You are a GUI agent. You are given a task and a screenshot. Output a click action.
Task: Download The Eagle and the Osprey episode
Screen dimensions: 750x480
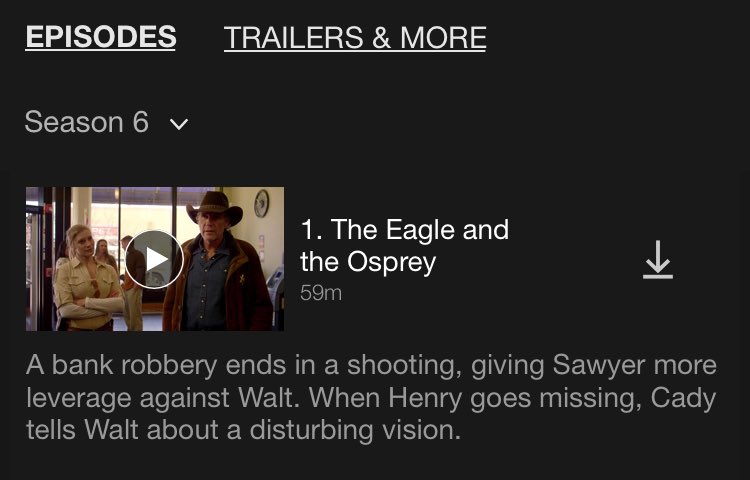[x=658, y=259]
